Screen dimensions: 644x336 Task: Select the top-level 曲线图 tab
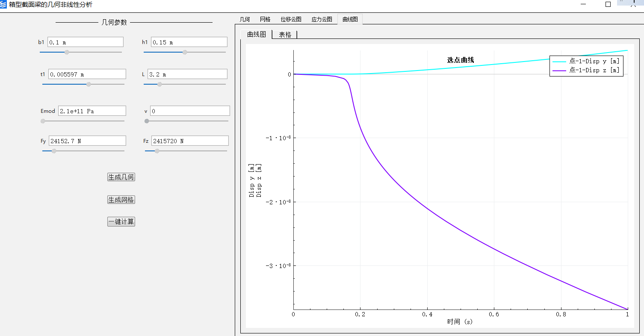coord(350,19)
